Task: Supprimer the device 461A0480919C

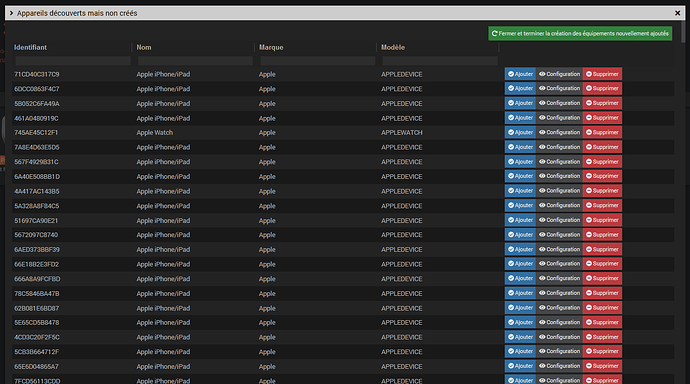Action: [x=602, y=118]
